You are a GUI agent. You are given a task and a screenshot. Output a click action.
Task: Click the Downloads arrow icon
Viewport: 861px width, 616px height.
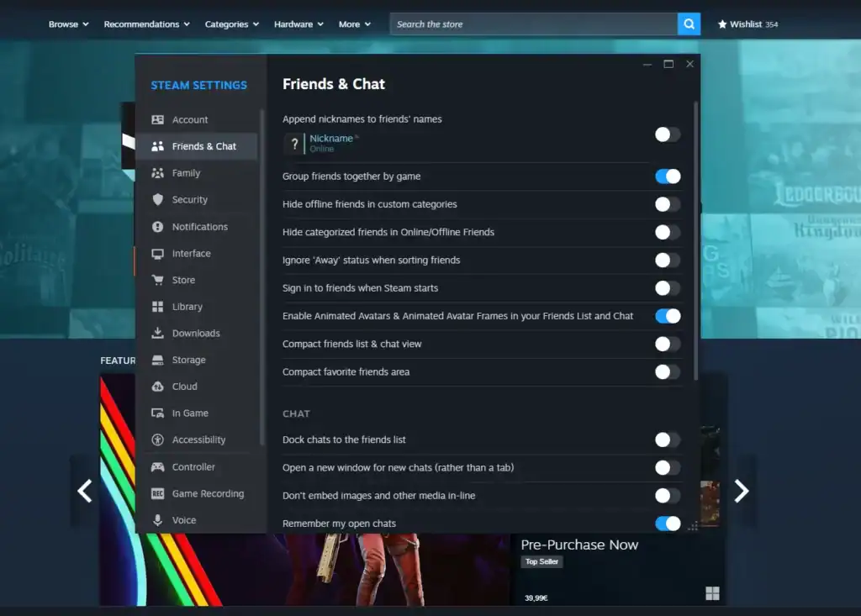[157, 334]
